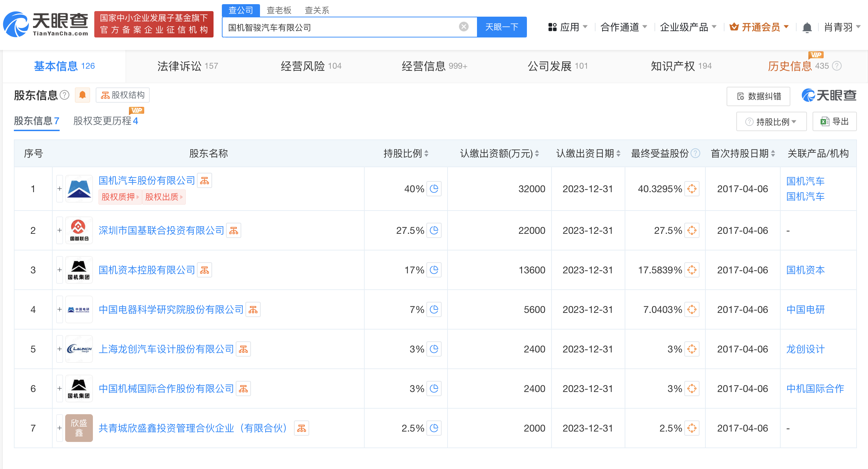View beneficial path for 27.5% final stake

[692, 230]
